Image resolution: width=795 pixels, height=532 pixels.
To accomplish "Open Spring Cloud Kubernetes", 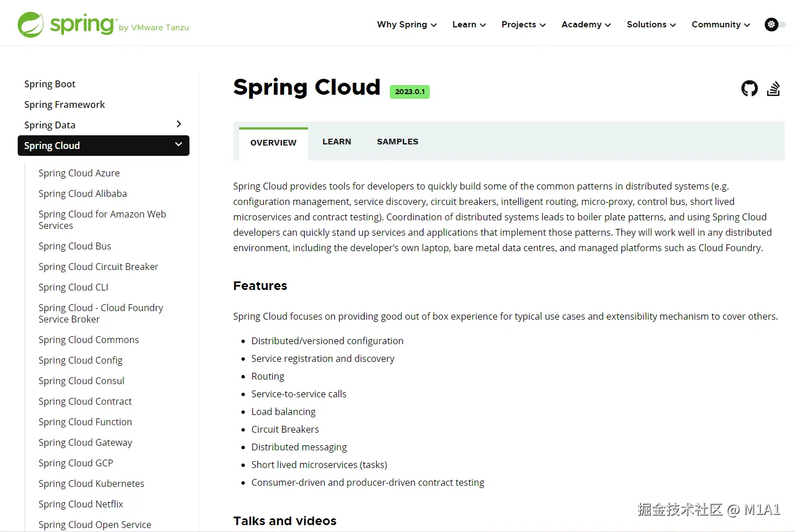I will 91,483.
